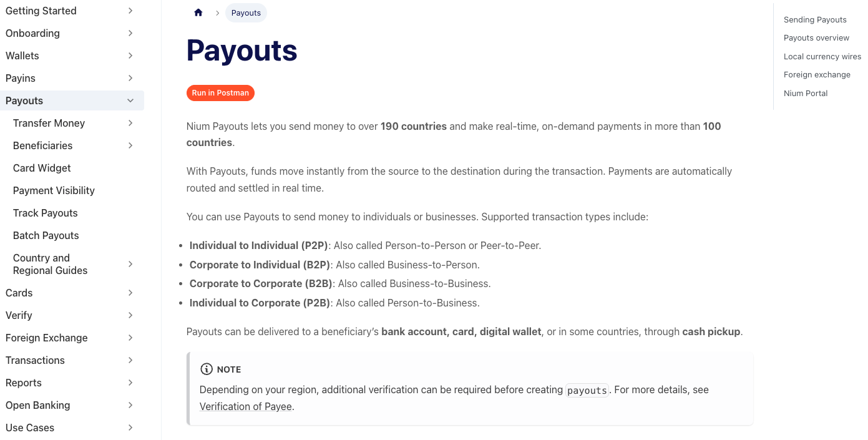This screenshot has height=440, width=868.
Task: Expand the Getting Started chevron
Action: click(130, 11)
